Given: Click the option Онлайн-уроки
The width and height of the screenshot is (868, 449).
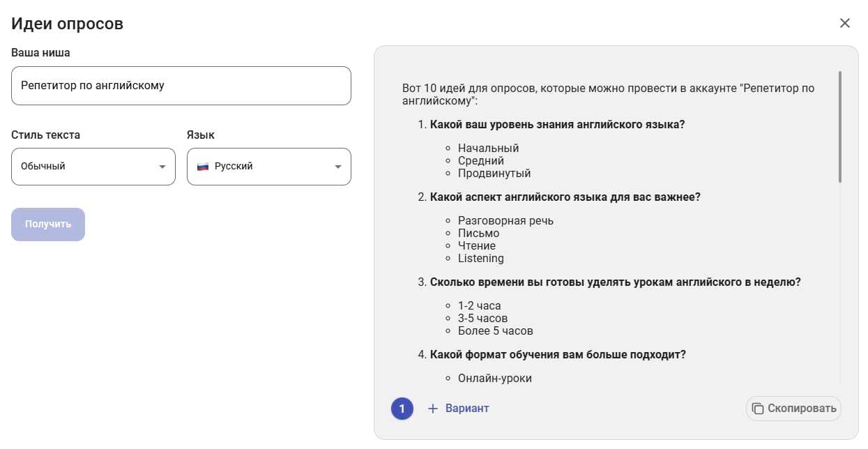Looking at the screenshot, I should (x=495, y=379).
